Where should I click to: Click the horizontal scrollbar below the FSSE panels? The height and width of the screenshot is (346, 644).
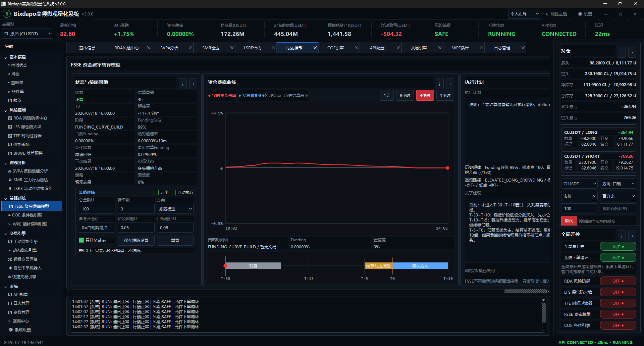click(308, 291)
